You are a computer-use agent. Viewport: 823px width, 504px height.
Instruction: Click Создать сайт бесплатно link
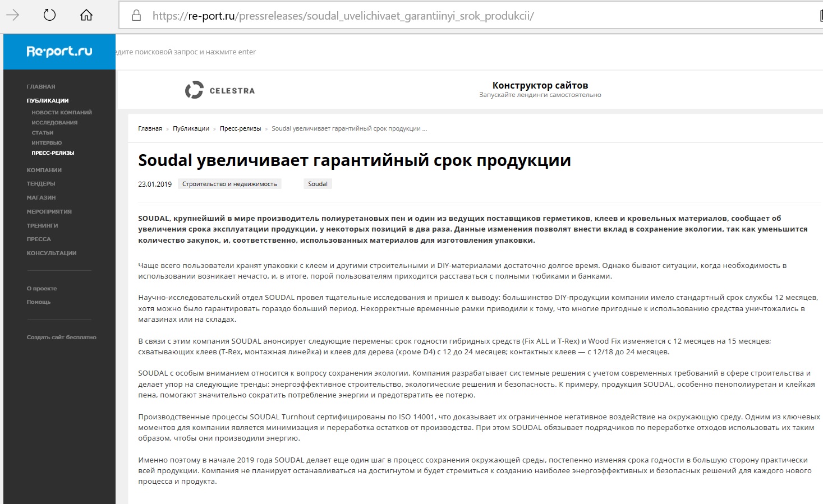click(x=62, y=337)
